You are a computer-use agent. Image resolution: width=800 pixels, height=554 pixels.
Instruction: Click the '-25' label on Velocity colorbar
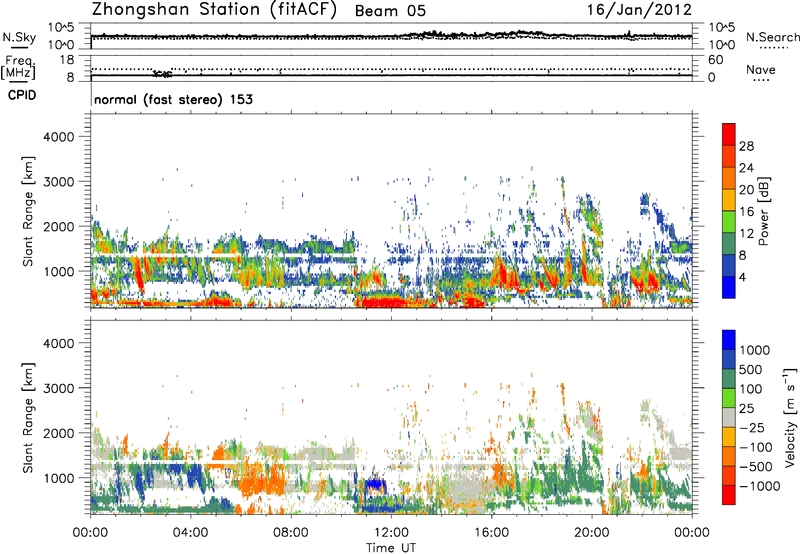(x=751, y=427)
